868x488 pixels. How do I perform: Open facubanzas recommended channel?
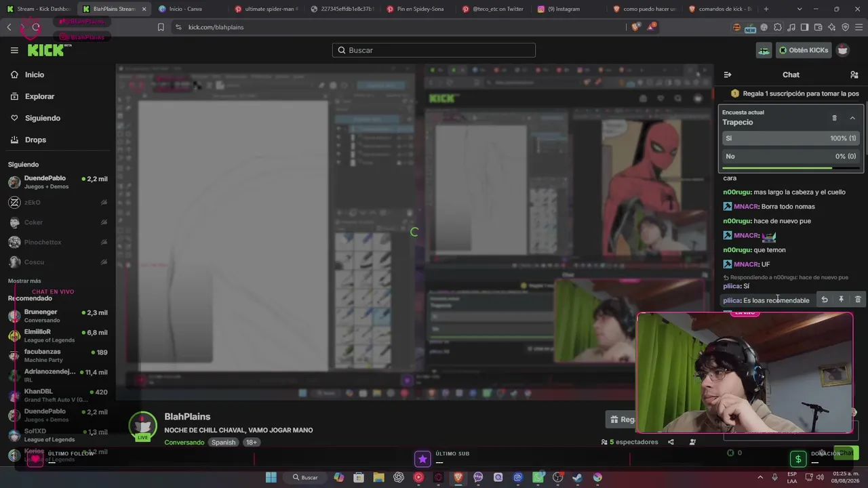pyautogui.click(x=58, y=355)
